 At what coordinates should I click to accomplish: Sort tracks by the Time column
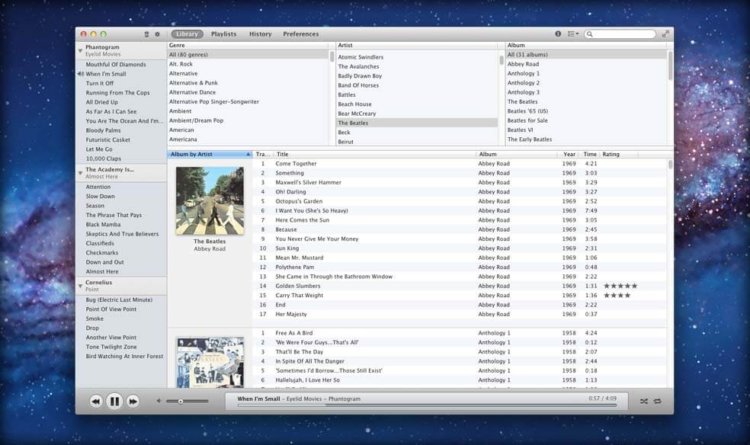[590, 154]
